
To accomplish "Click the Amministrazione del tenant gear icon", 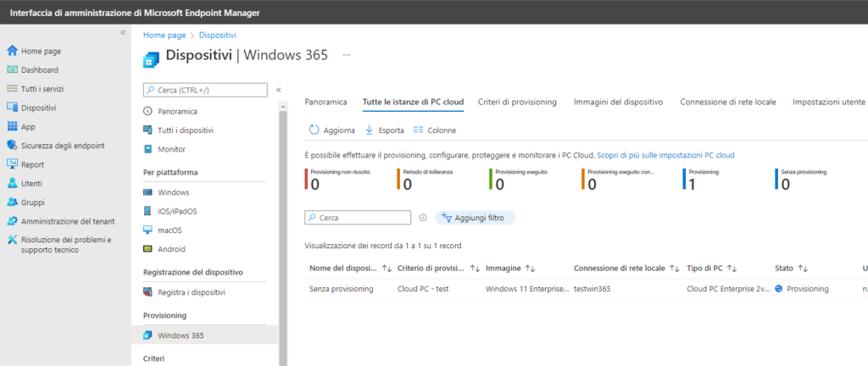I will (12, 221).
